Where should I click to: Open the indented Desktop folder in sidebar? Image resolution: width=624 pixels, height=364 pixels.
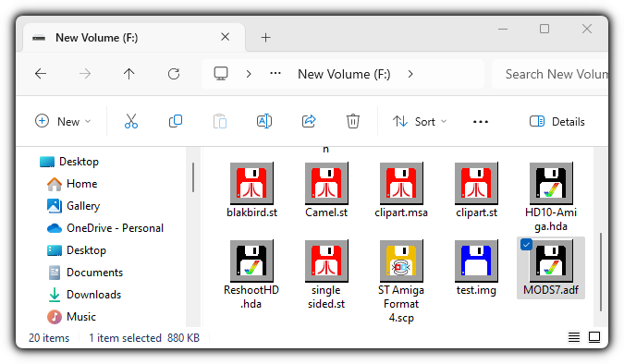(x=77, y=250)
